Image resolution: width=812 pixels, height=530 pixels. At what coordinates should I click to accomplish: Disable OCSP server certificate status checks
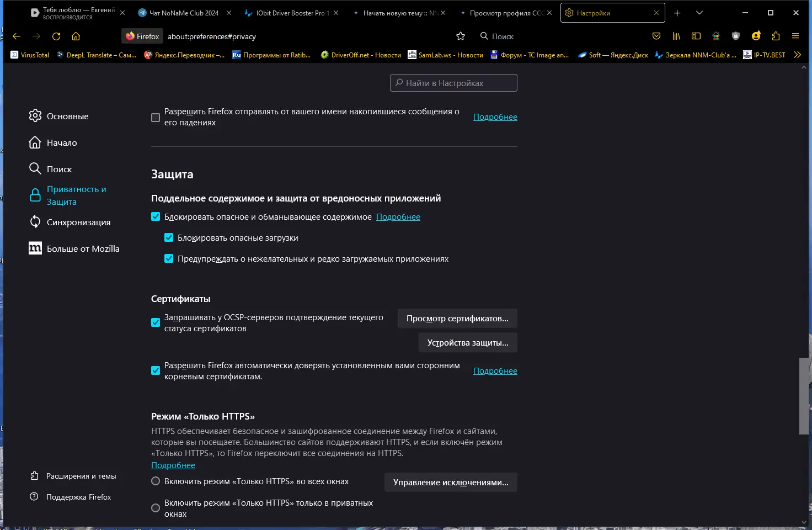pos(155,322)
